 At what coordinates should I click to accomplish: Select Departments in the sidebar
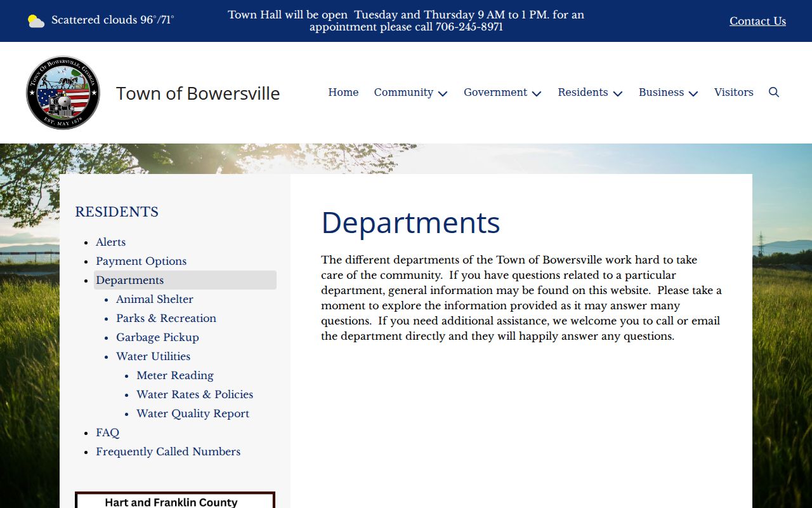pyautogui.click(x=185, y=280)
